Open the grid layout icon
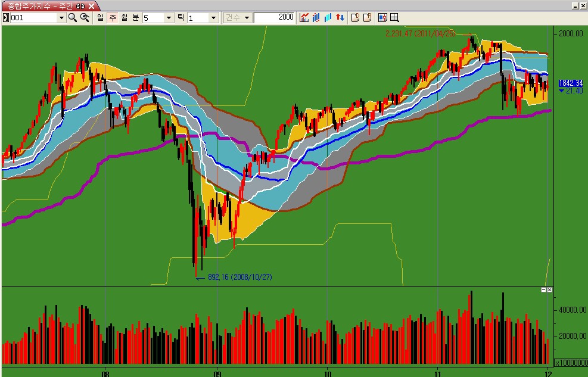The height and width of the screenshot is (377, 588). [394, 17]
